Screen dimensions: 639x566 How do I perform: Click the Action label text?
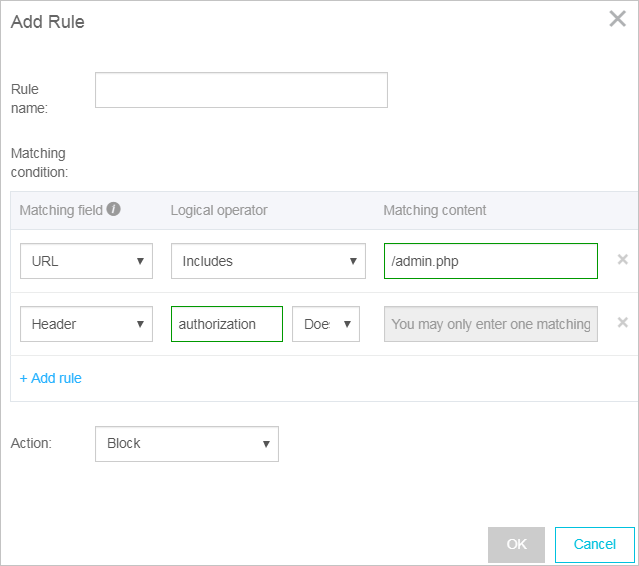click(31, 443)
